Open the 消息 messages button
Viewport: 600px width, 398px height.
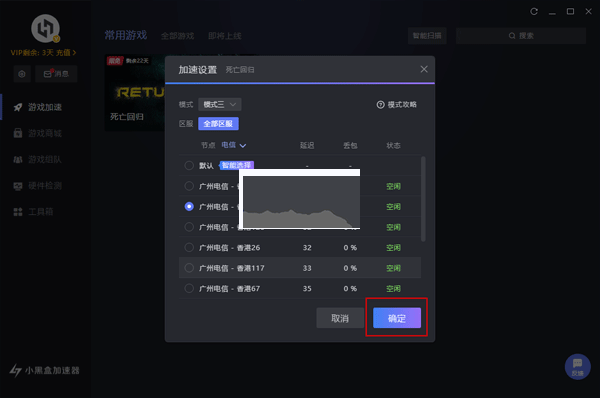56,74
